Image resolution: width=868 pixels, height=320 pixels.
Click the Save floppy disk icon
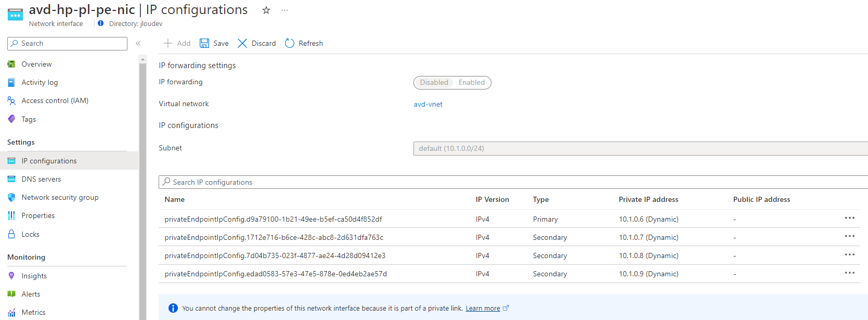[x=204, y=43]
